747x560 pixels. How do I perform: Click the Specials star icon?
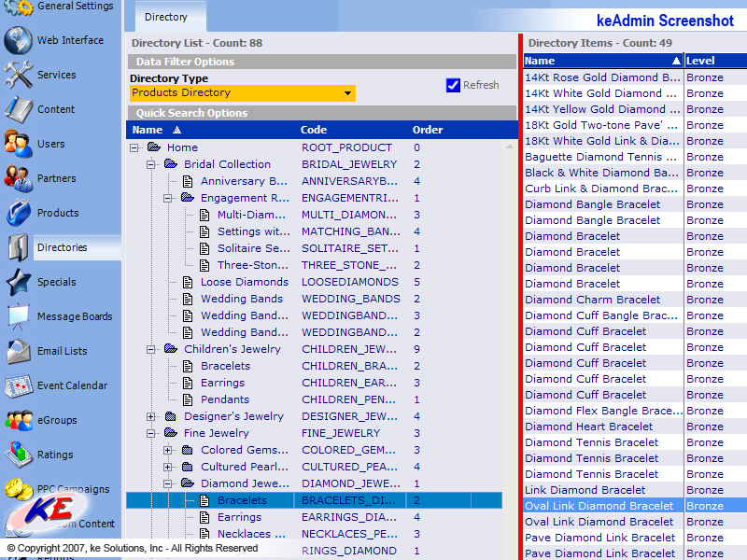tap(18, 282)
